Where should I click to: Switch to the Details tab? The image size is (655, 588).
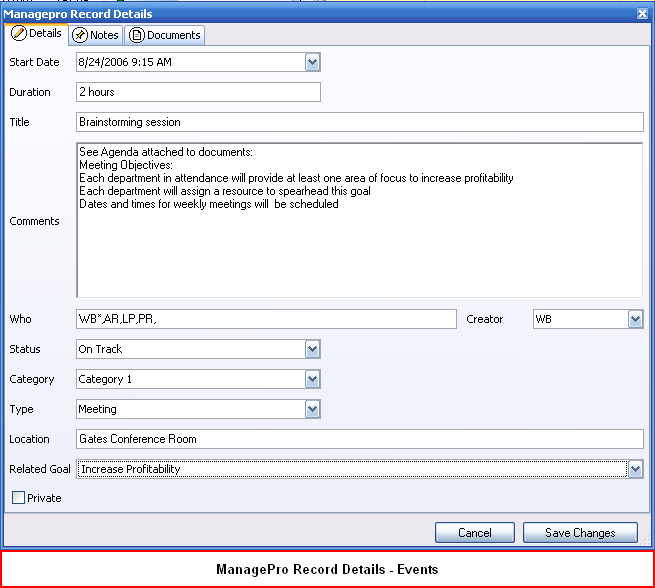[x=36, y=33]
